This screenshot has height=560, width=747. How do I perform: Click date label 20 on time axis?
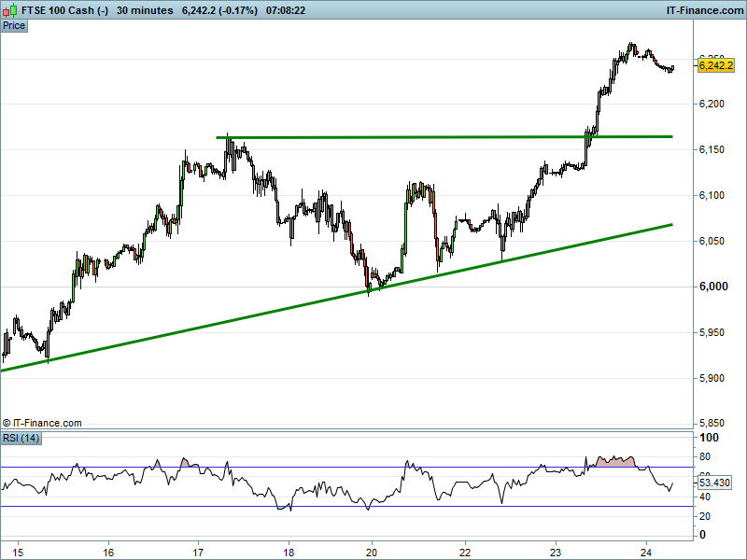(372, 551)
